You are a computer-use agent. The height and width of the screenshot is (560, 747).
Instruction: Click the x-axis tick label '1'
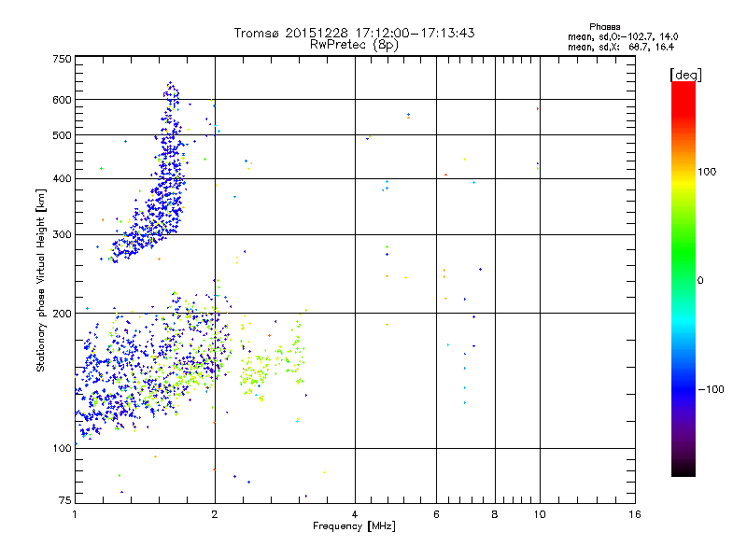click(x=75, y=514)
